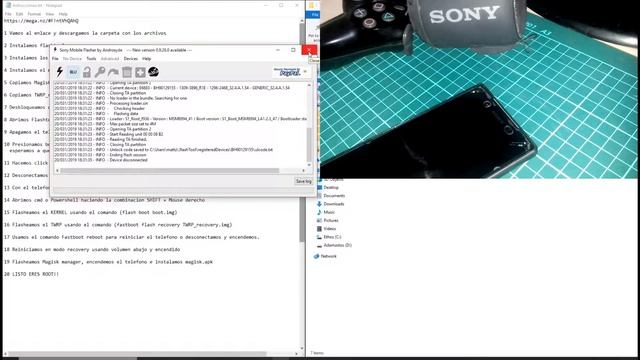The height and width of the screenshot is (360, 640).
Task: Click the Advanced menu in Flashtool
Action: click(110, 59)
